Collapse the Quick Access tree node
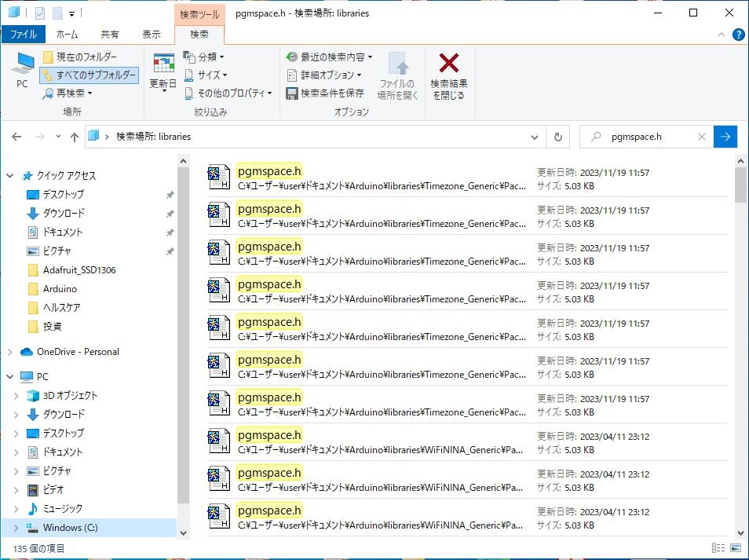Image resolution: width=749 pixels, height=560 pixels. click(9, 176)
